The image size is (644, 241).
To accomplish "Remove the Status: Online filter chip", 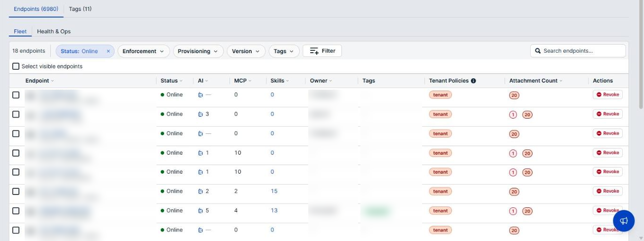I will [108, 51].
